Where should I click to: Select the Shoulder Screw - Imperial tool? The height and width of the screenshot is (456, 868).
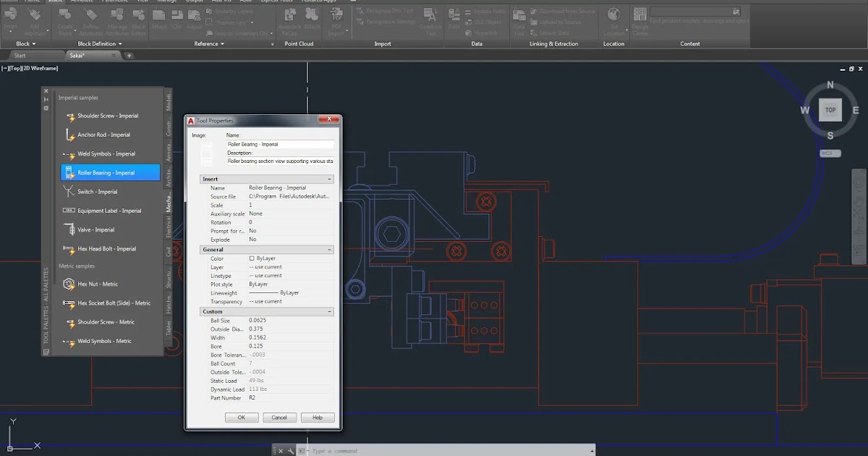point(108,116)
